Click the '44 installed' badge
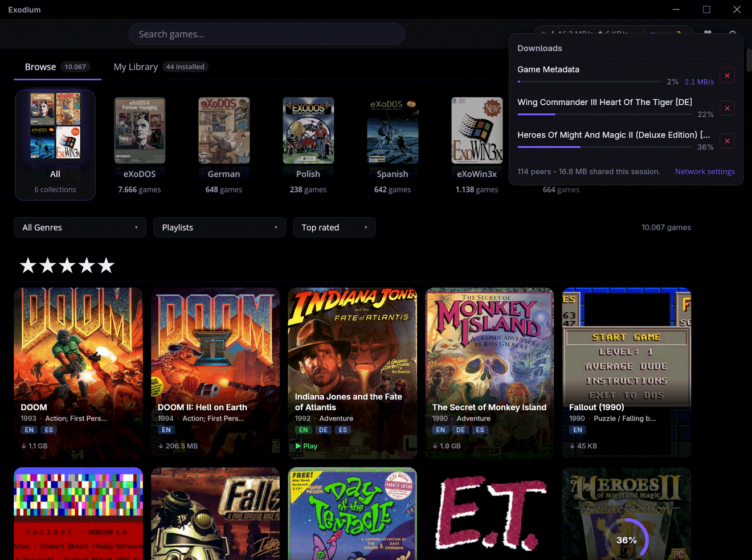752x560 pixels. pos(185,67)
